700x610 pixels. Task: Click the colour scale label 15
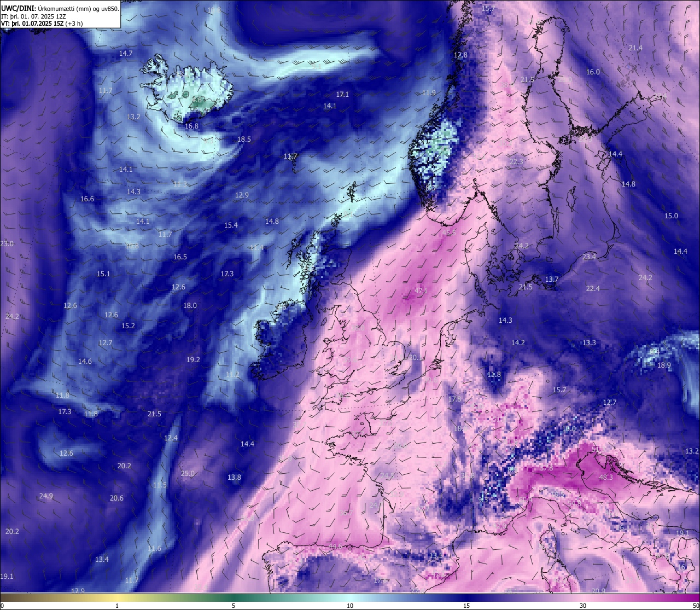tap(466, 606)
